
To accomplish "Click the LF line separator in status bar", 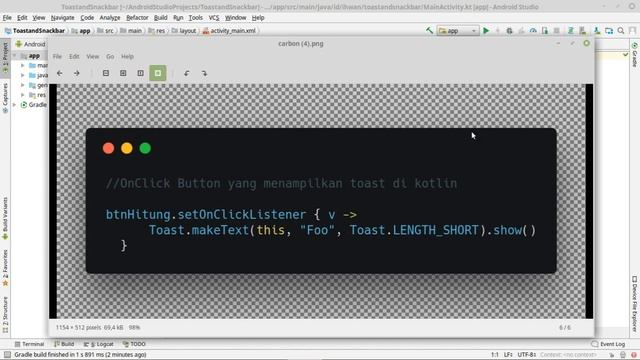I will point(508,355).
